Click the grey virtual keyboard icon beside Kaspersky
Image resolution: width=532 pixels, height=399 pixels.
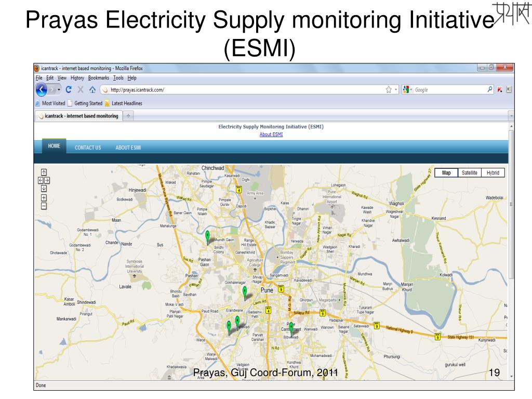(509, 89)
